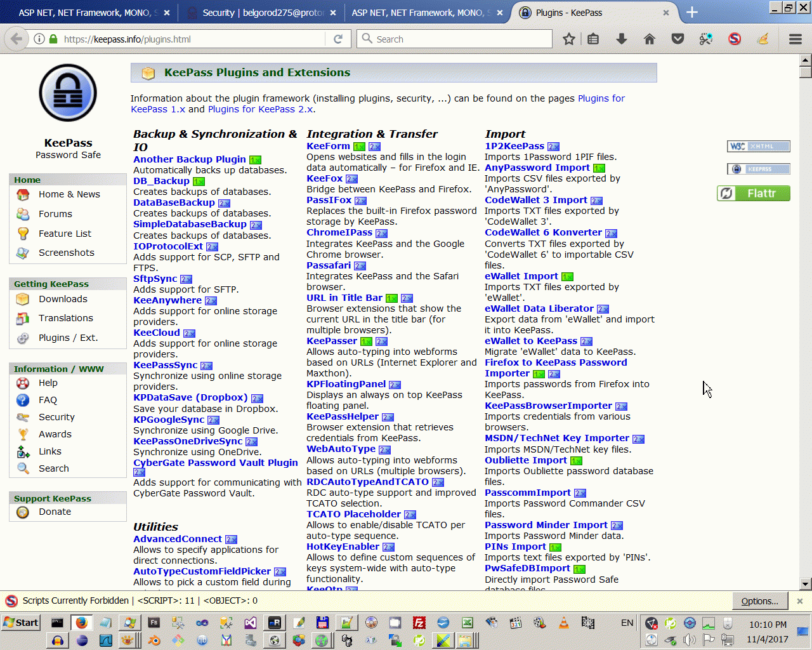Click the scrollbar down arrow
The width and height of the screenshot is (812, 650).
806,584
